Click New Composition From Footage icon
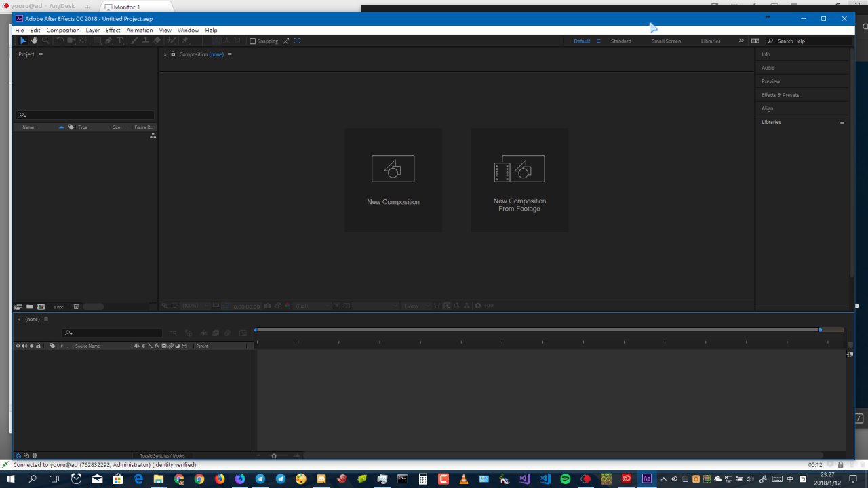This screenshot has height=488, width=868. pos(519,169)
